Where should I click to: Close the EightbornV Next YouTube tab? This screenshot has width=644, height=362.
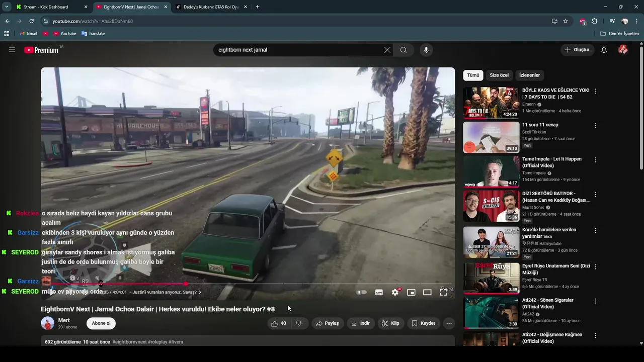pos(166,7)
